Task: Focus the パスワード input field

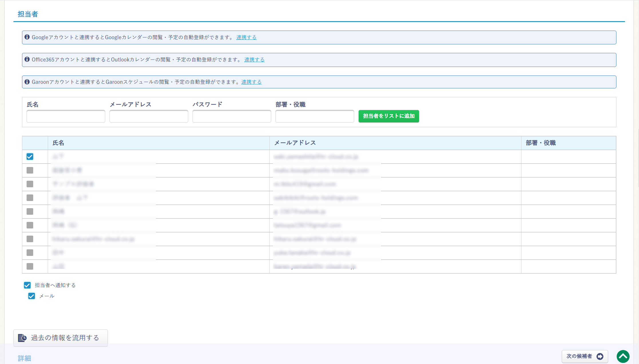Action: (x=232, y=116)
